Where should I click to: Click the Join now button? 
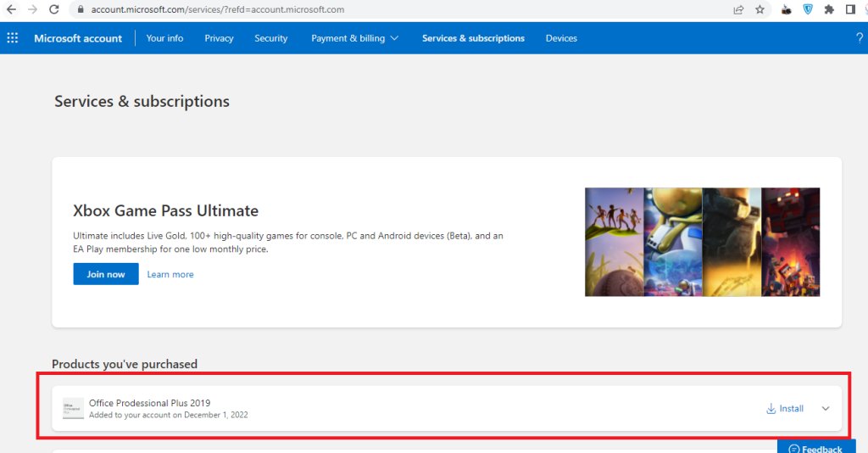pos(106,274)
